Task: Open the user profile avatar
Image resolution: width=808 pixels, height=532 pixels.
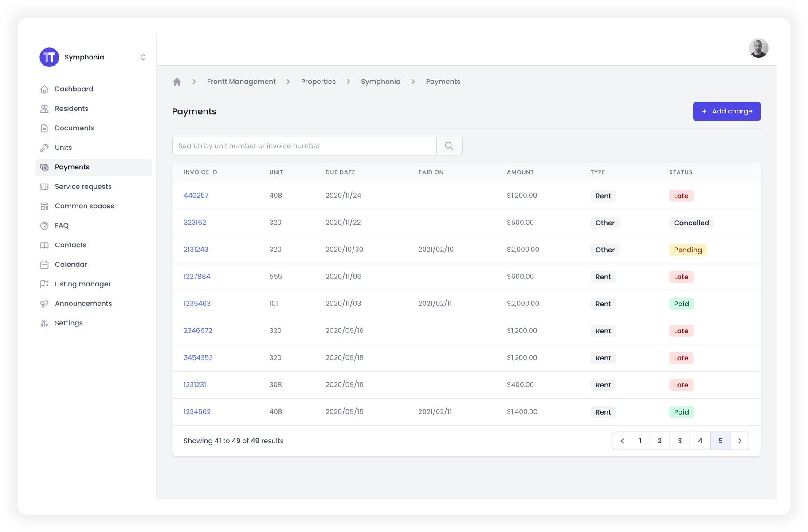Action: click(x=758, y=48)
